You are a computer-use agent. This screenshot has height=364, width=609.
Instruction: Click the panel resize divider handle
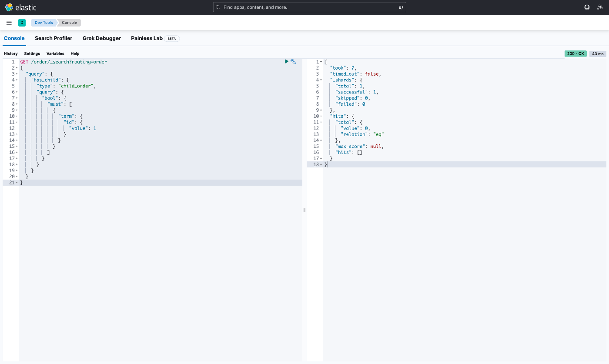(304, 210)
